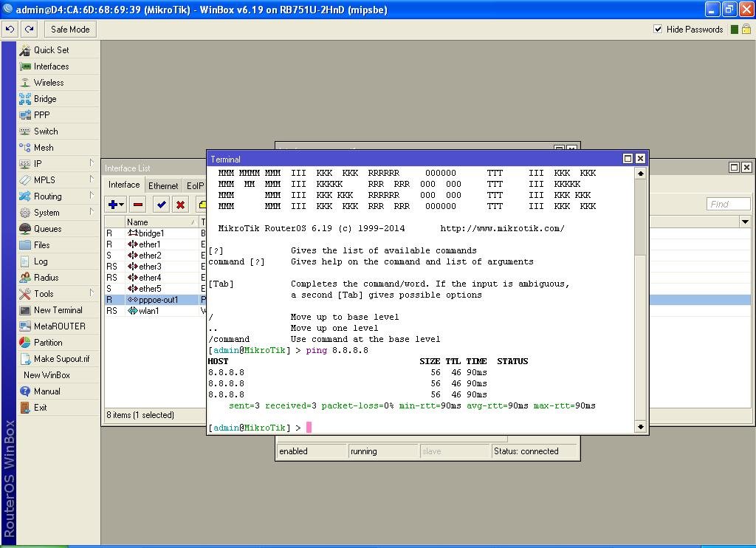756x548 pixels.
Task: Open the Switch menu item
Action: pos(58,131)
